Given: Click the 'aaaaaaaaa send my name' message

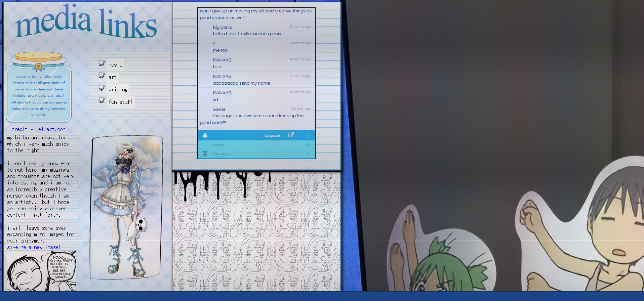Looking at the screenshot, I should pos(241,83).
